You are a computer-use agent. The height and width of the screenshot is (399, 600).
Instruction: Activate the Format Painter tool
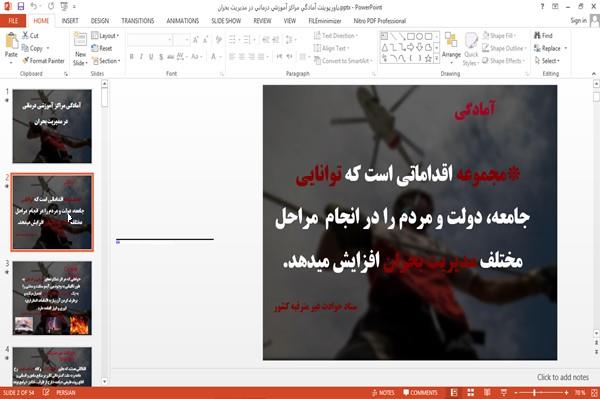[x=43, y=61]
